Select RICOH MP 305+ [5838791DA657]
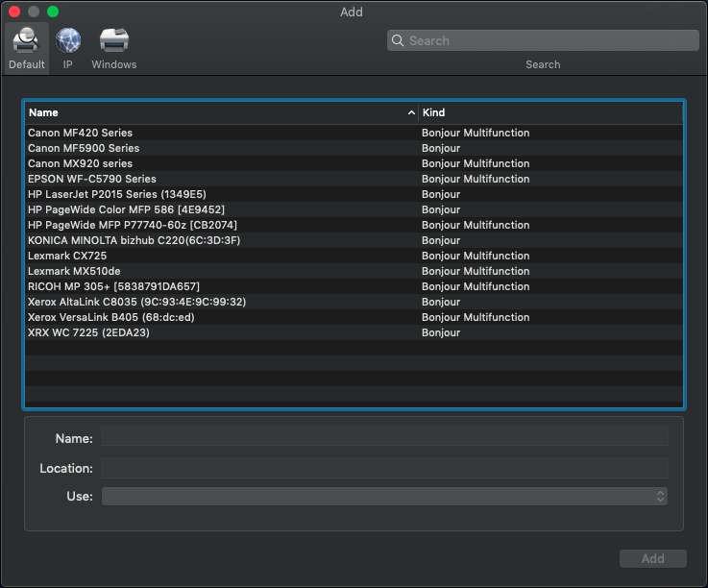Image resolution: width=708 pixels, height=588 pixels. pos(354,286)
